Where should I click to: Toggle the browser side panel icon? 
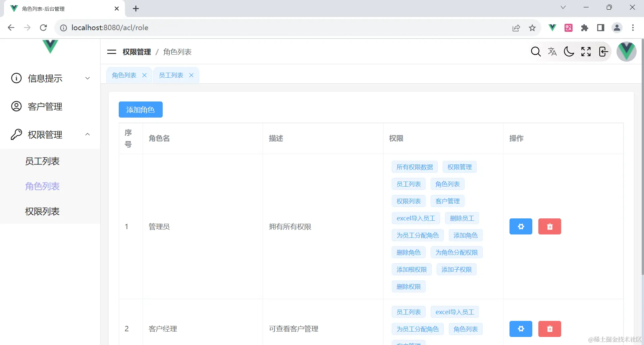pos(601,28)
